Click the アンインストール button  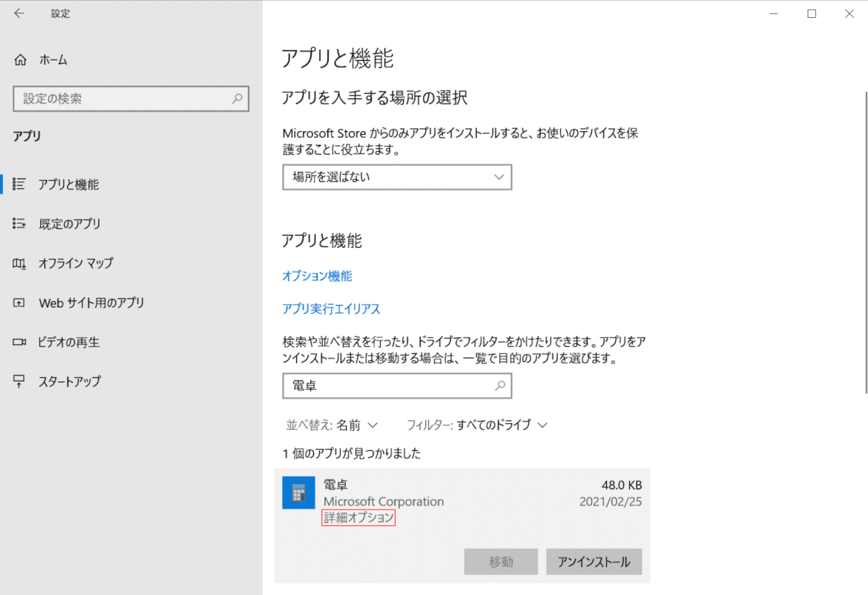point(594,562)
